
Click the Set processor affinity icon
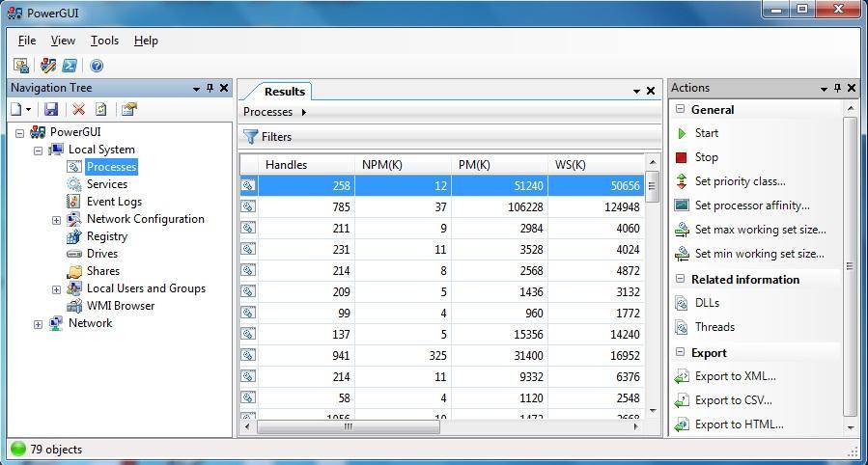coord(682,205)
